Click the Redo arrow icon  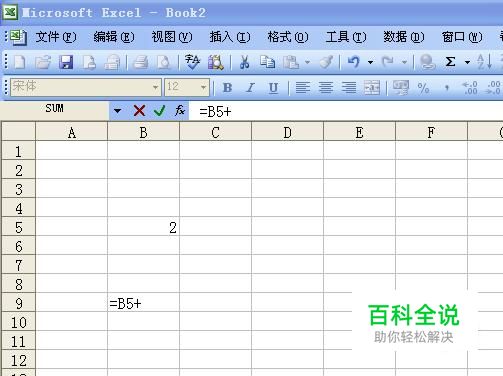388,62
